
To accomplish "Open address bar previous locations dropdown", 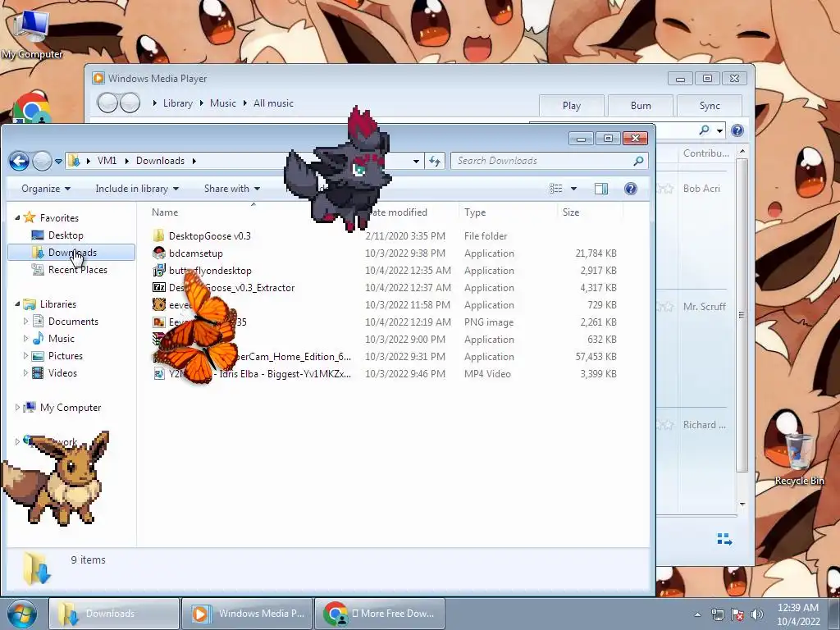I will pyautogui.click(x=416, y=161).
